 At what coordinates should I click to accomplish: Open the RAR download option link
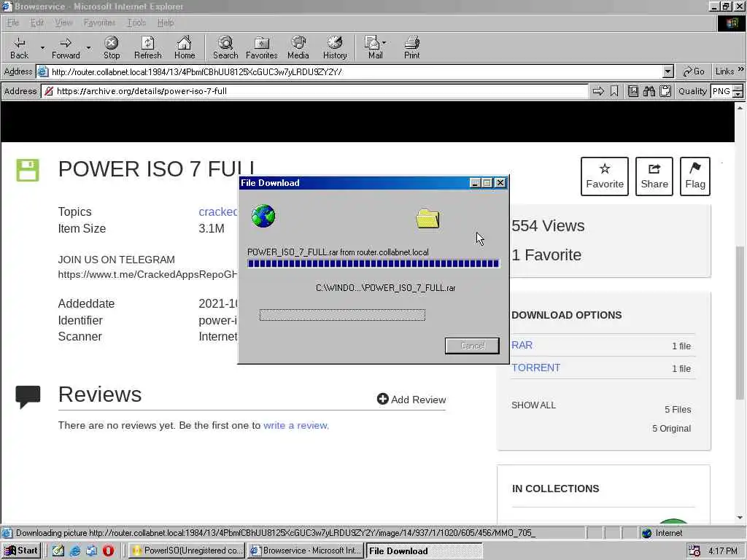(x=522, y=345)
